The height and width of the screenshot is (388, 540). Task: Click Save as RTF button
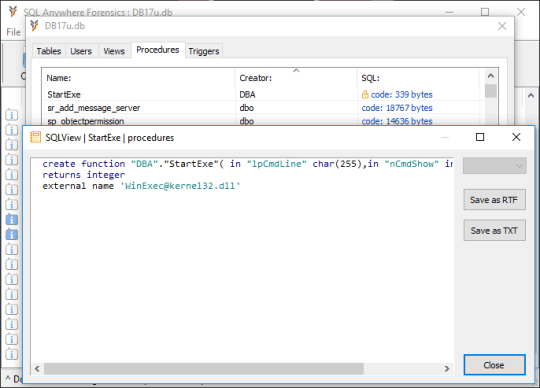494,200
